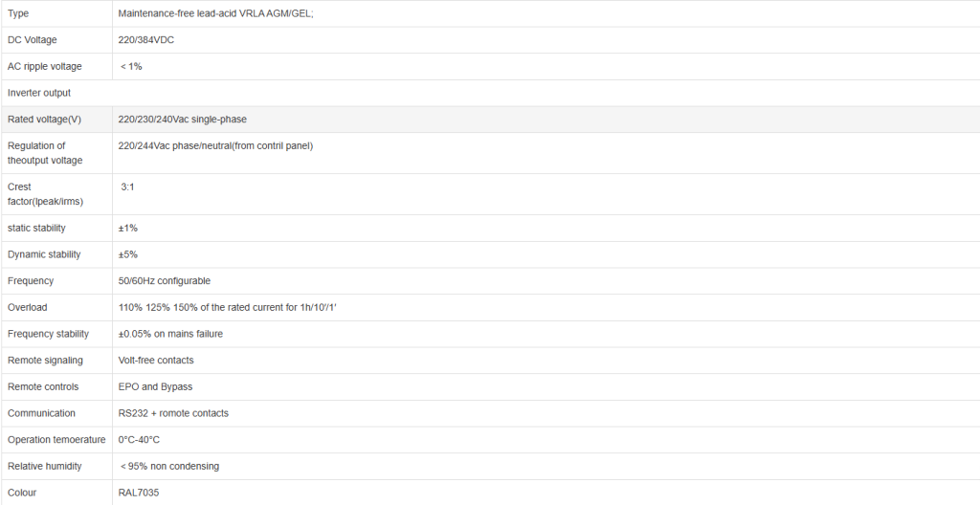Click the 'static stability' row label
The image size is (980, 505).
[38, 228]
